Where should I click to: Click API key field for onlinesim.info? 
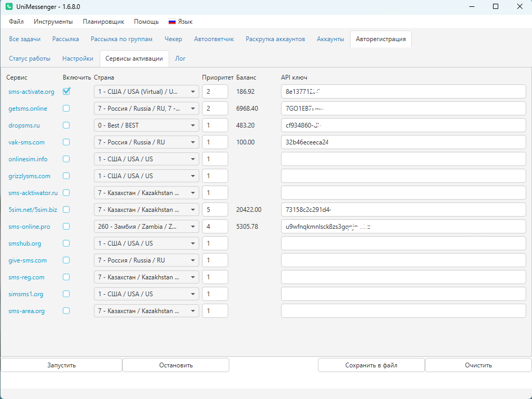click(x=403, y=159)
